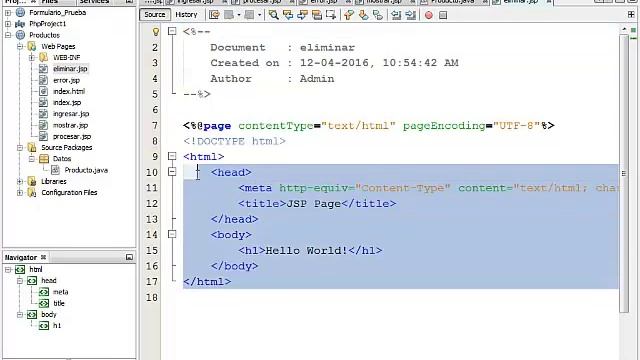Click the forward navigation toolbar icon
640x360 pixels.
pos(249,15)
